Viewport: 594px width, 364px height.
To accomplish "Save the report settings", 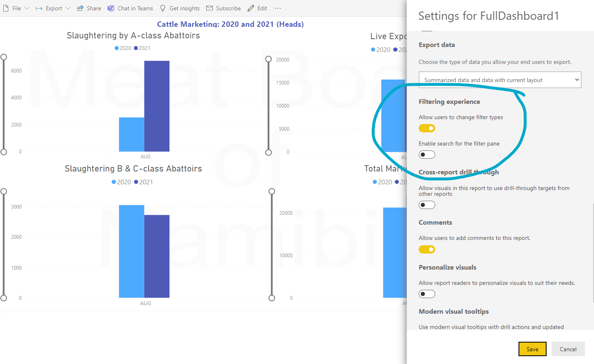I will click(x=533, y=349).
